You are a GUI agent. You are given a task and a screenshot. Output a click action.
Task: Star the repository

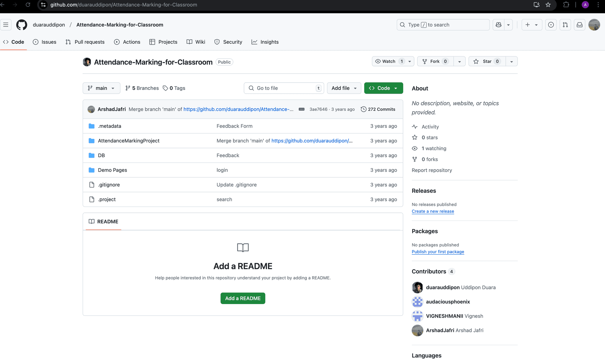point(487,61)
